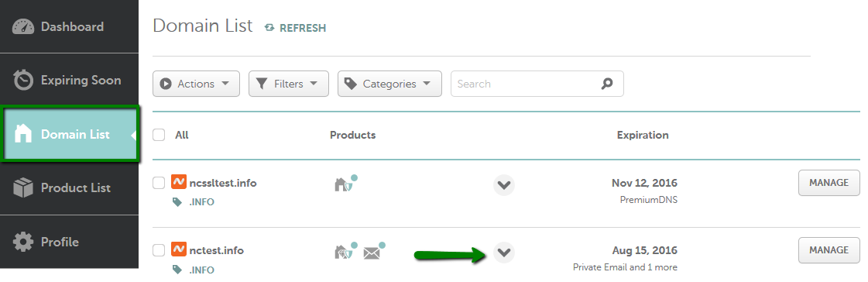Click MANAGE for ncssltest.info
Image resolution: width=868 pixels, height=282 pixels.
829,183
